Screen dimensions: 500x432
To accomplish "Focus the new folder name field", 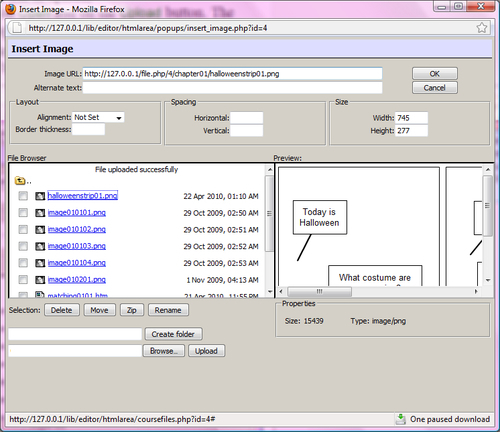I will (x=75, y=334).
